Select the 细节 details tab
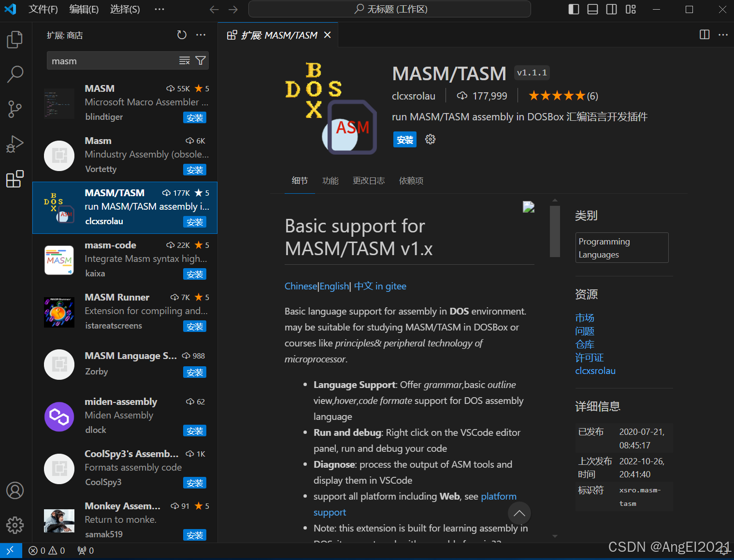Screen dimensions: 734x560 coord(300,181)
